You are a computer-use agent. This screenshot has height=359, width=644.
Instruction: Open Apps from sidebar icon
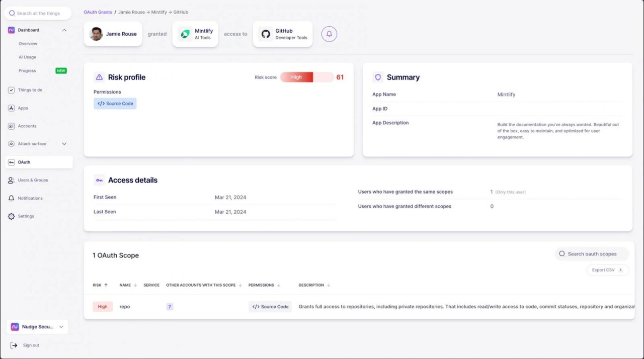pos(12,108)
